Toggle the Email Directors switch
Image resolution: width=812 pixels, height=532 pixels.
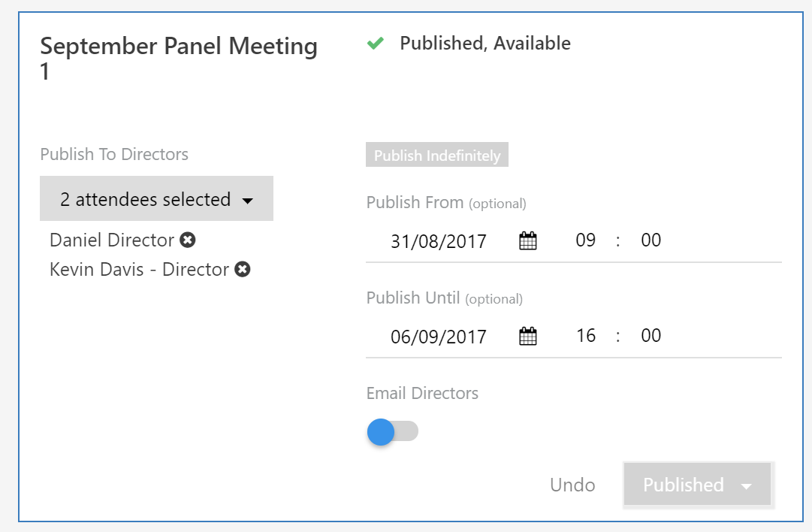[393, 431]
